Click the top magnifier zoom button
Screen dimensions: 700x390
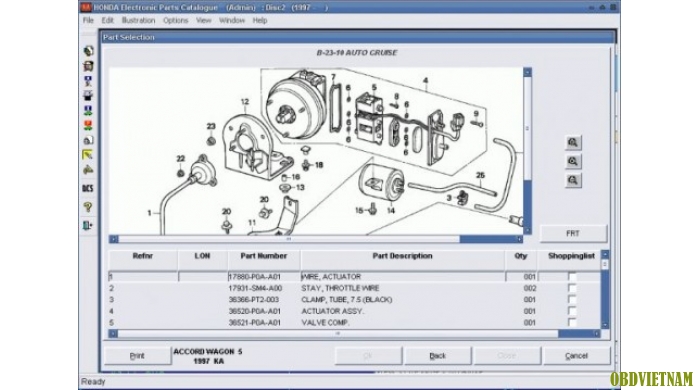573,143
